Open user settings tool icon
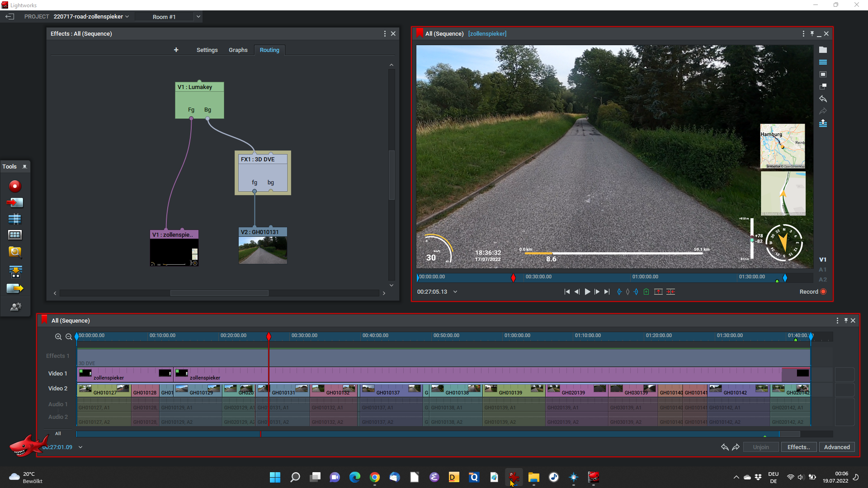 coord(15,307)
